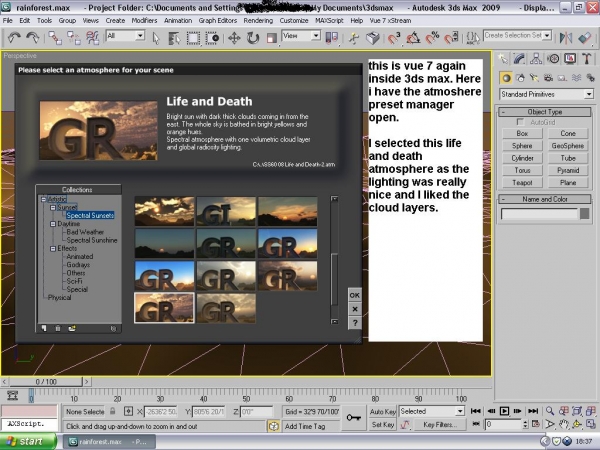
Task: Select the Select and Link tool
Action: click(x=55, y=38)
